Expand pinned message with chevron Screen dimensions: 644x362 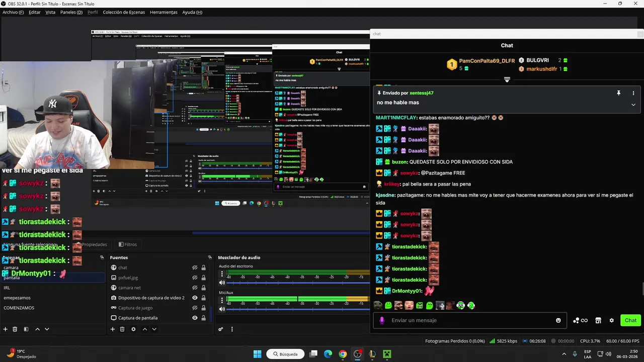pyautogui.click(x=633, y=105)
